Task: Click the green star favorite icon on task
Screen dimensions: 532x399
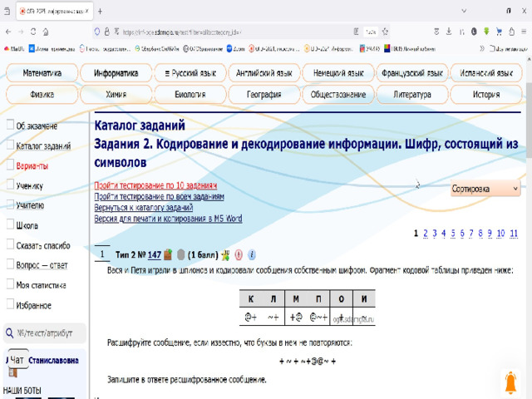Action: coord(225,255)
